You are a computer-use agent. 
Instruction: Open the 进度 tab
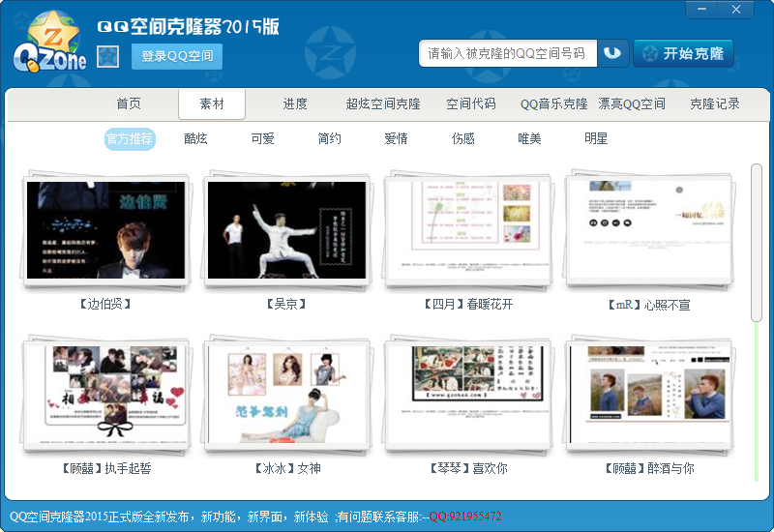point(295,103)
